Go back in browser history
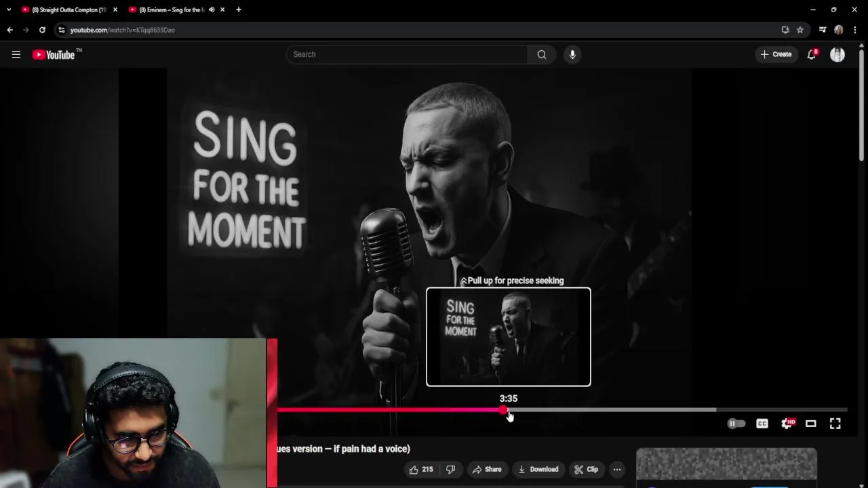This screenshot has width=868, height=488. (x=9, y=30)
